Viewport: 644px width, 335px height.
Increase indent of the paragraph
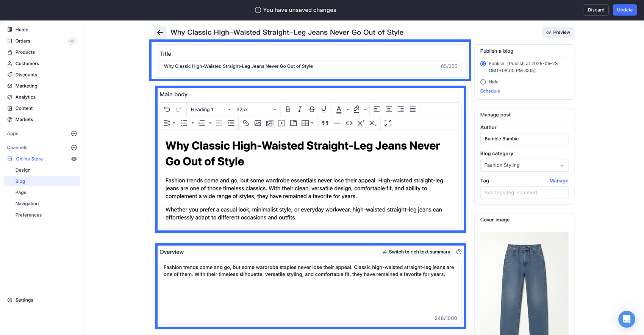[231, 123]
